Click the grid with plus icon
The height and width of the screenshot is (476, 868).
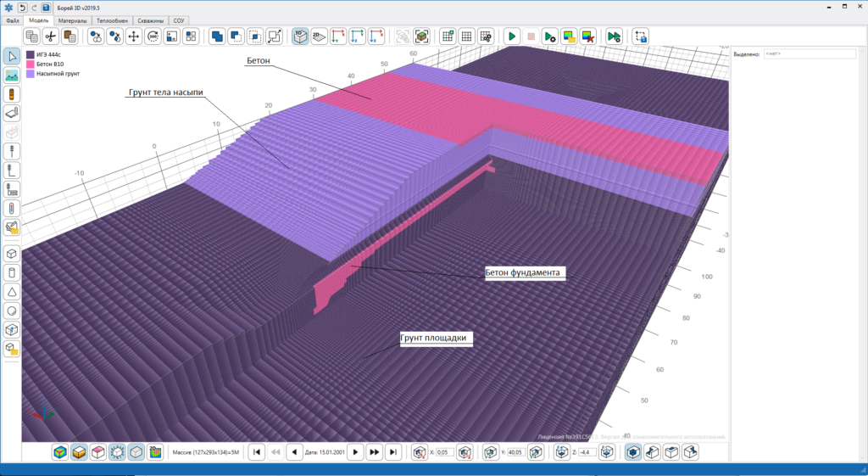coord(448,36)
